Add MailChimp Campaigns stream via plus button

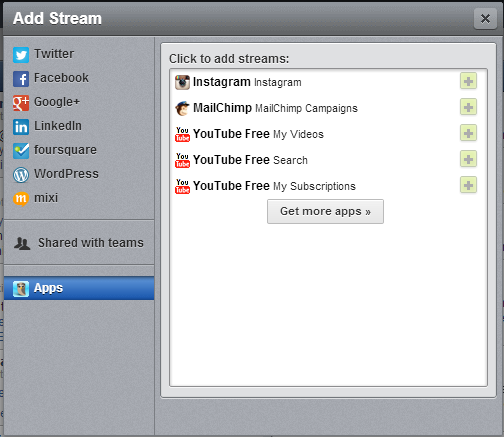468,107
